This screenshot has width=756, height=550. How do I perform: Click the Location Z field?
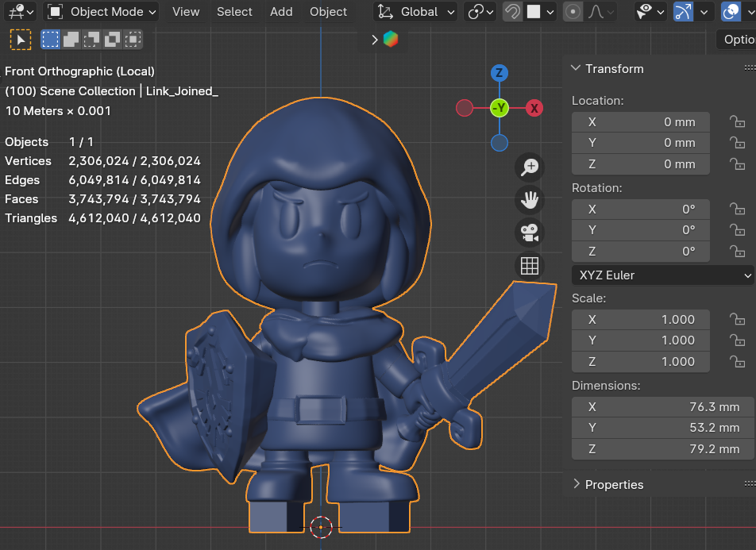pyautogui.click(x=640, y=164)
